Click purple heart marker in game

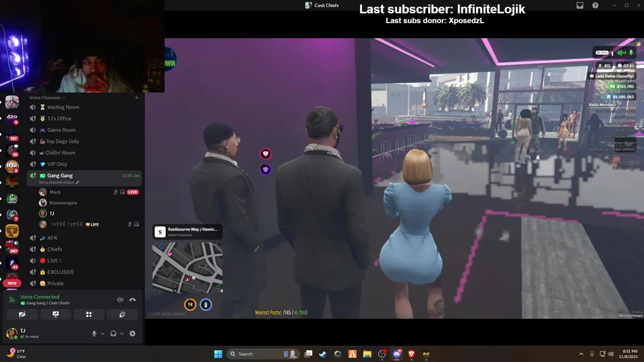pos(266,170)
